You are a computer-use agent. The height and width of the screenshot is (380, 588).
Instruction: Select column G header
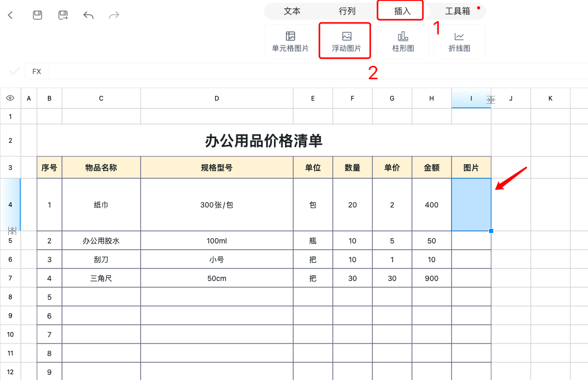pos(392,99)
